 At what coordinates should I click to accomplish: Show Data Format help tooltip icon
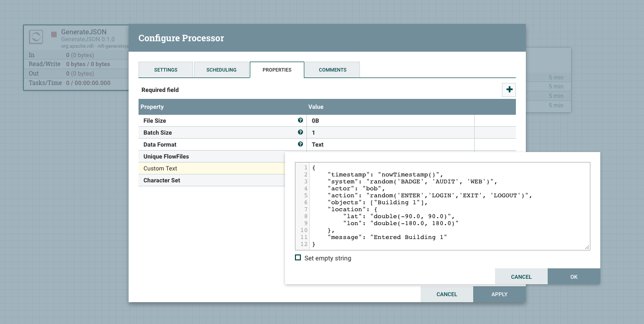pyautogui.click(x=300, y=144)
